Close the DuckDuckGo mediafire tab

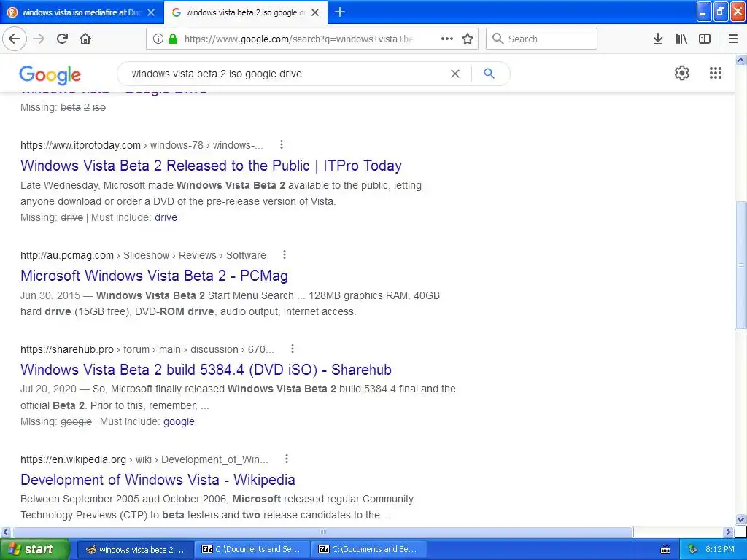pos(151,12)
